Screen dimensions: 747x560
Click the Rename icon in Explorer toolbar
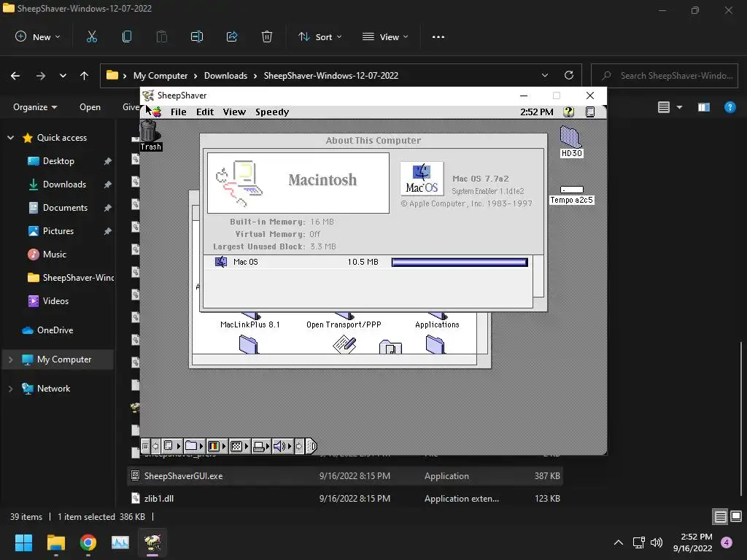[197, 36]
